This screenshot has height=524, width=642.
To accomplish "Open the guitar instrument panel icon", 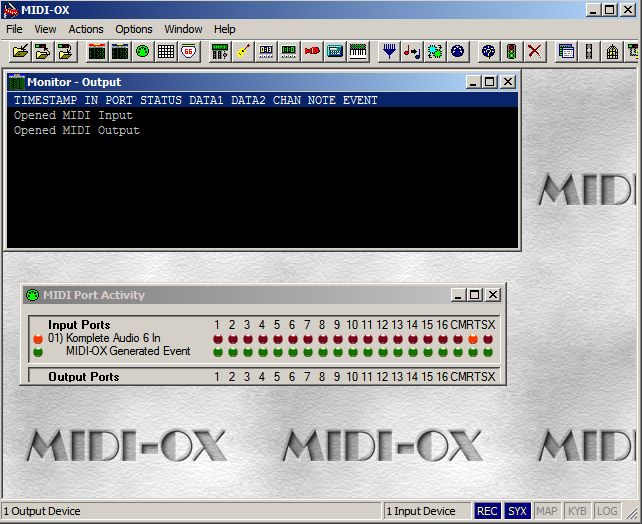I will click(x=243, y=52).
